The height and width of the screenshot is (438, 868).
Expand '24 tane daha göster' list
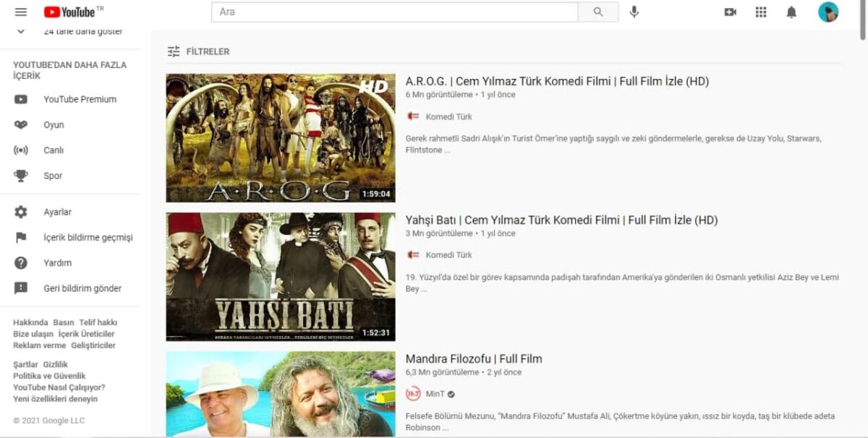click(x=83, y=32)
